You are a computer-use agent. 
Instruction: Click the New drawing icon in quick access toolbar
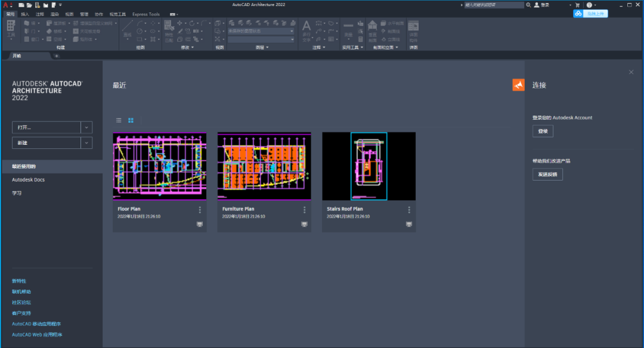pos(21,5)
